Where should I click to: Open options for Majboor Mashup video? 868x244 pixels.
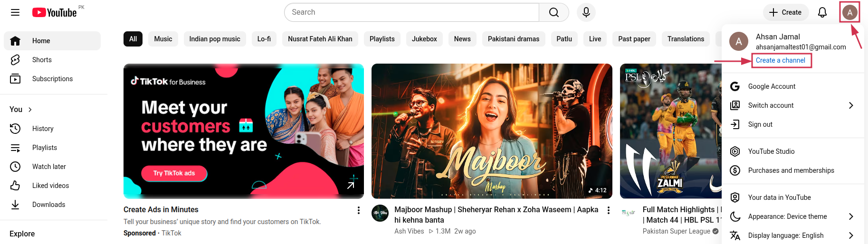coord(609,210)
